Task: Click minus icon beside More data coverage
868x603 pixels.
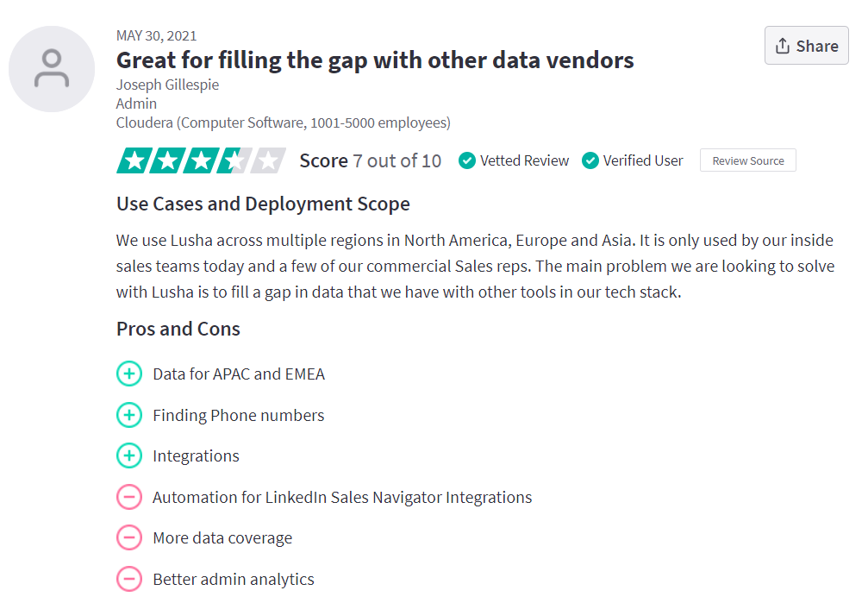Action: point(129,537)
